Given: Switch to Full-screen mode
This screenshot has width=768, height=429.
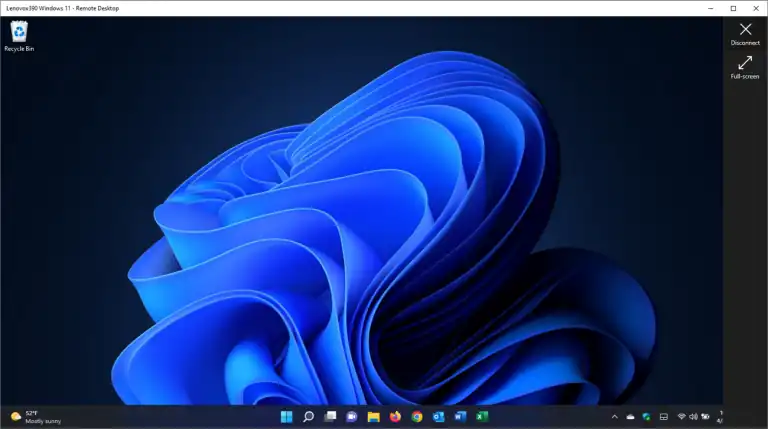Looking at the screenshot, I should point(745,67).
